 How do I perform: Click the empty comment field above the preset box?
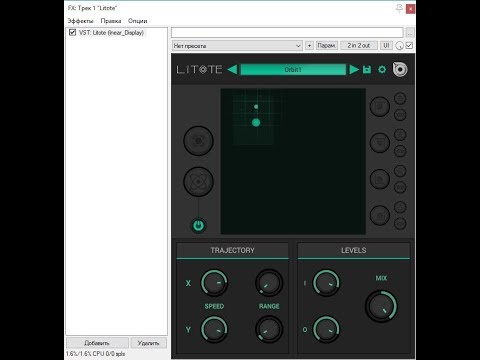[x=287, y=33]
